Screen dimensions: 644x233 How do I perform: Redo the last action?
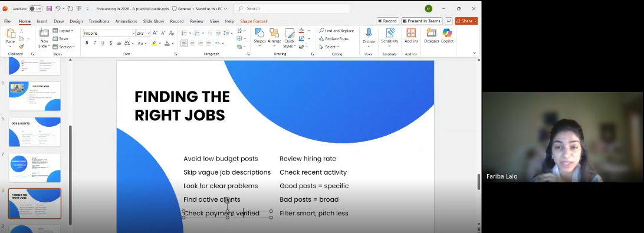[70, 9]
